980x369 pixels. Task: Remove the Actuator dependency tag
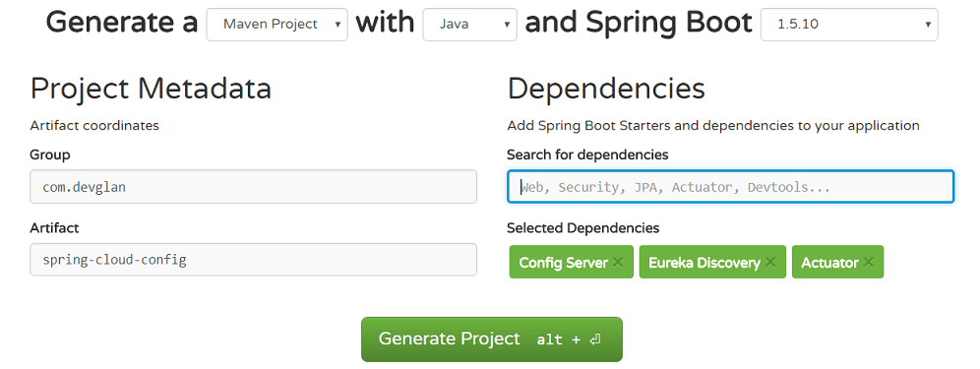click(868, 262)
